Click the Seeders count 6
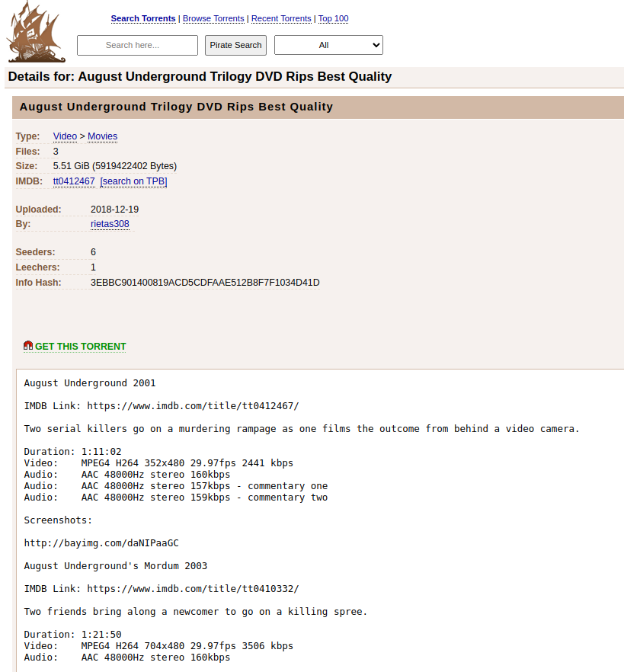Screen dimensions: 624x672 pyautogui.click(x=93, y=252)
